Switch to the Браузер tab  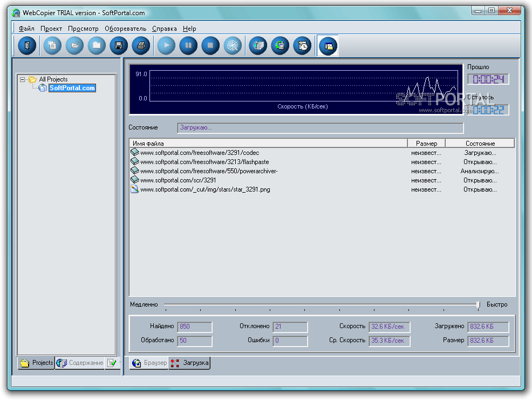click(149, 363)
